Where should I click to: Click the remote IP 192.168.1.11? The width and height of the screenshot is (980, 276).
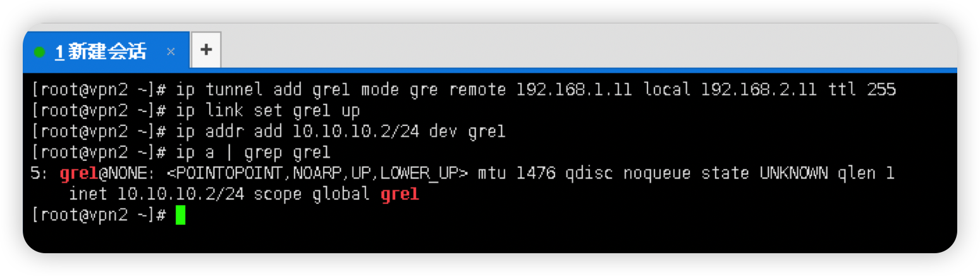574,90
